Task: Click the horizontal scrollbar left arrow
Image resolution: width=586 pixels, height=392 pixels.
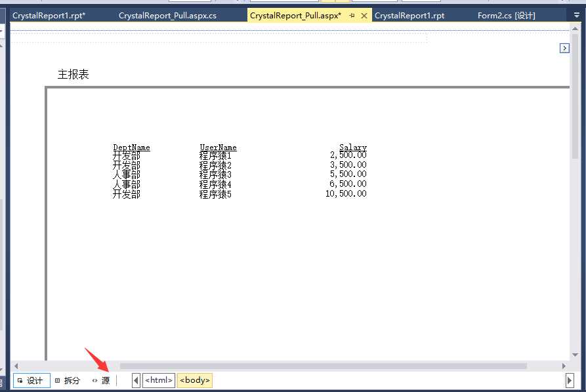Action: pos(16,366)
